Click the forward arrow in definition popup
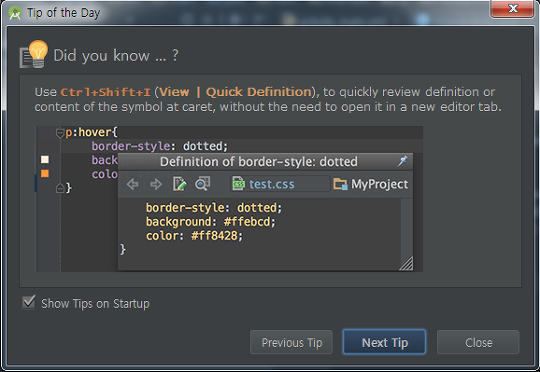 pos(156,184)
